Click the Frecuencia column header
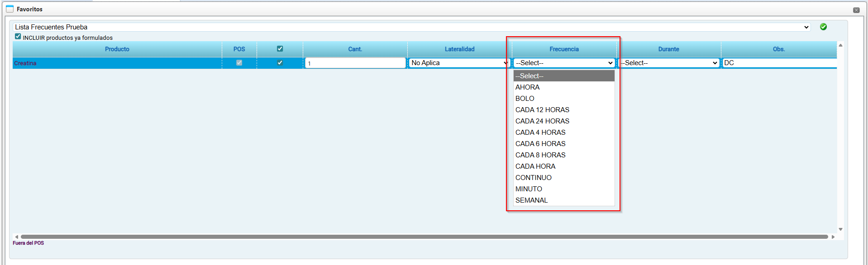868x265 pixels. click(564, 49)
